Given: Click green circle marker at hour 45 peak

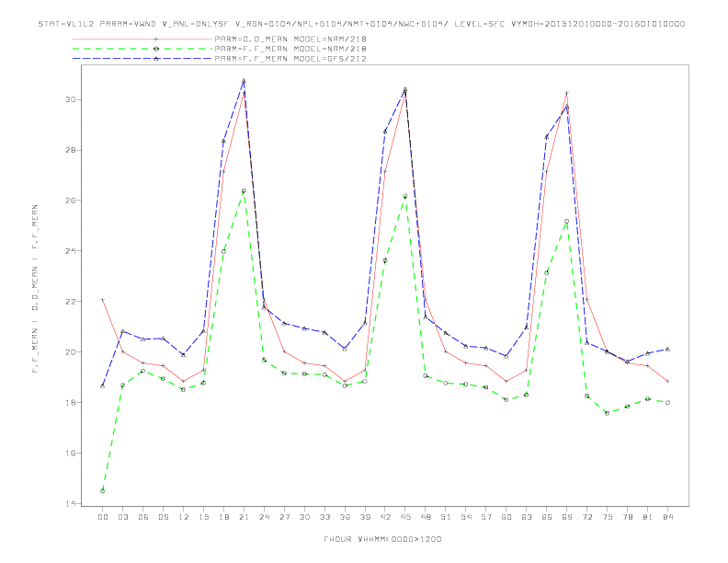Looking at the screenshot, I should coord(405,196).
